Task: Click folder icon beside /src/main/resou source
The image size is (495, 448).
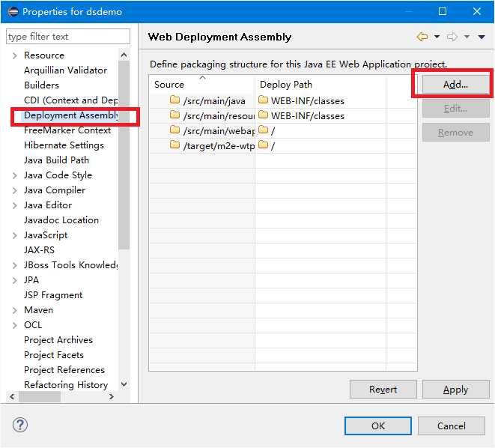Action: (174, 115)
